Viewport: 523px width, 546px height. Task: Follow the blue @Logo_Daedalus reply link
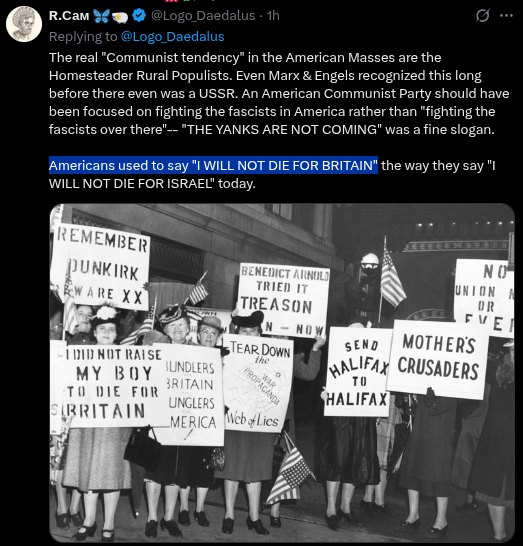pyautogui.click(x=172, y=37)
